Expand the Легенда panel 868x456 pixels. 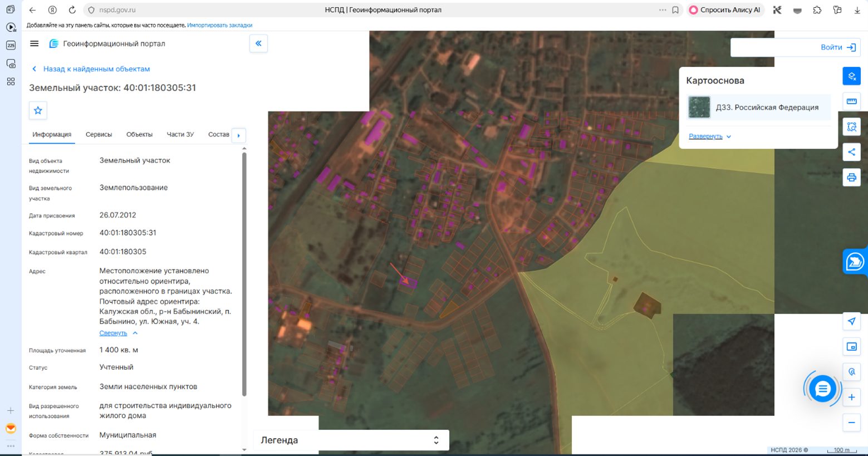351,440
